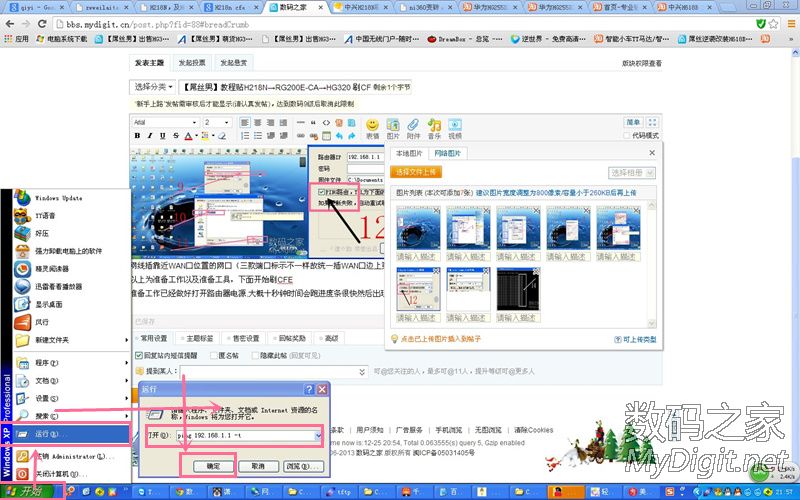Reload the page with Chrome's refresh button

point(42,24)
